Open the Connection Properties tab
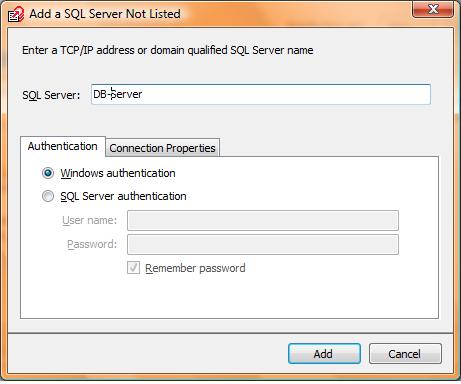The height and width of the screenshot is (384, 461). click(x=162, y=148)
